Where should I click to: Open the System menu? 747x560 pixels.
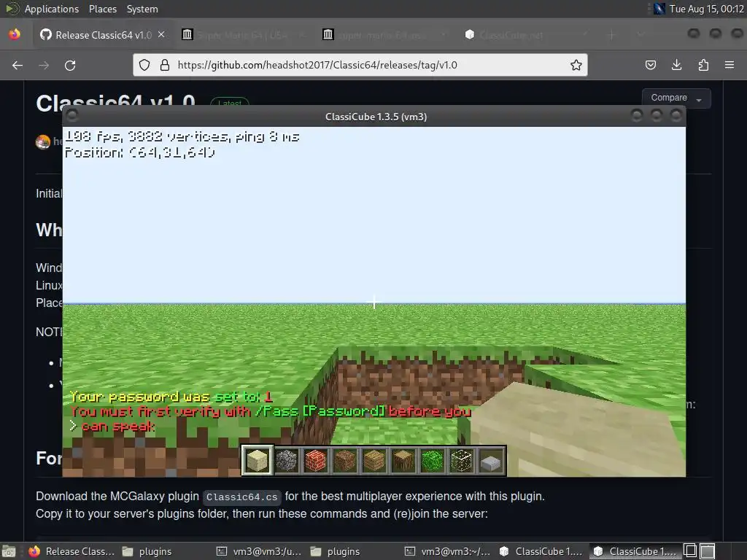[x=142, y=9]
